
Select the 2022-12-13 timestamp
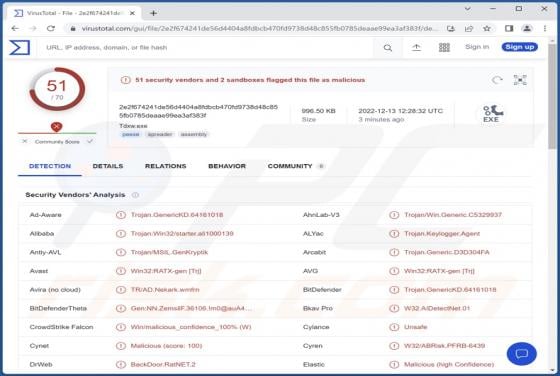pos(400,111)
